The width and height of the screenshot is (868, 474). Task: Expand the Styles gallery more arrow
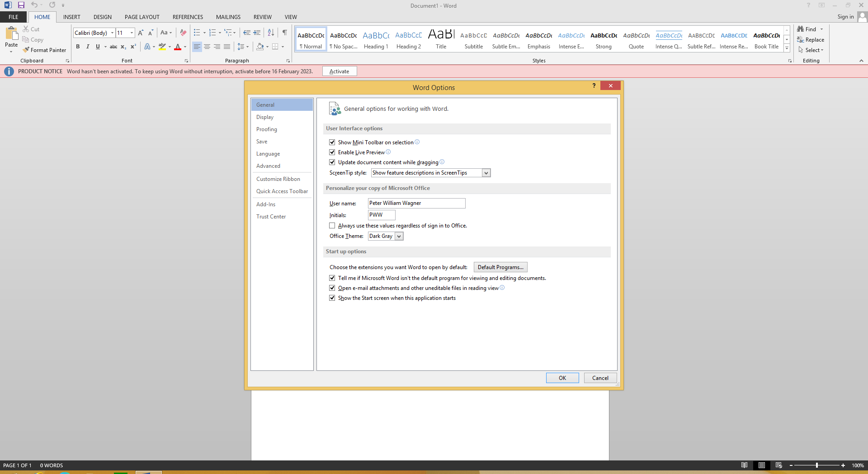787,48
